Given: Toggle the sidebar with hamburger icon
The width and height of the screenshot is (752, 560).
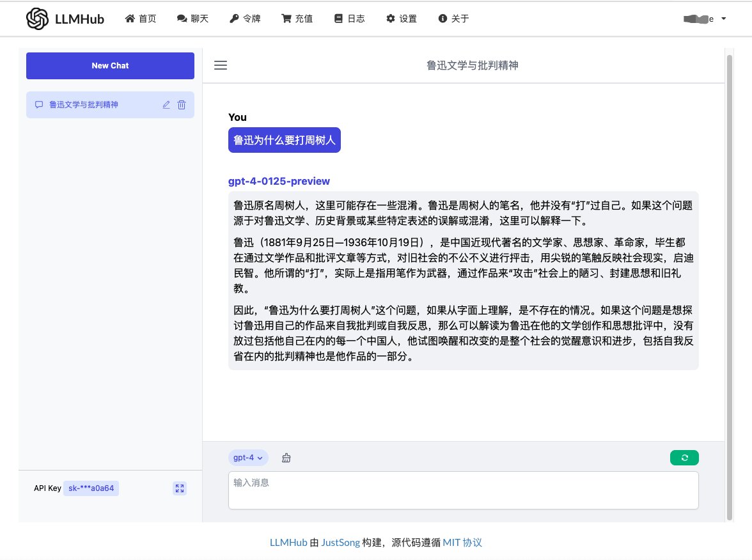Looking at the screenshot, I should pos(221,65).
